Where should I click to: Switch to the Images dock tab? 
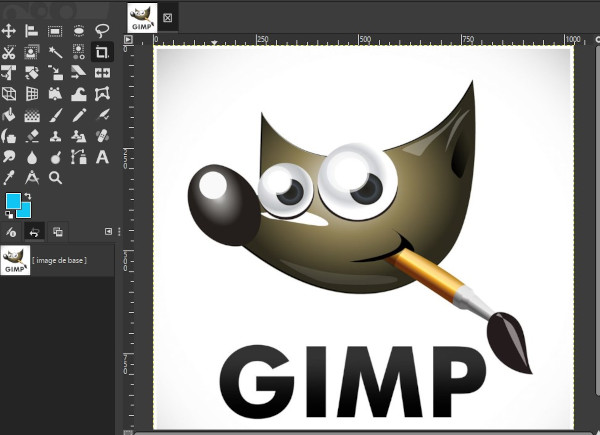coord(58,231)
